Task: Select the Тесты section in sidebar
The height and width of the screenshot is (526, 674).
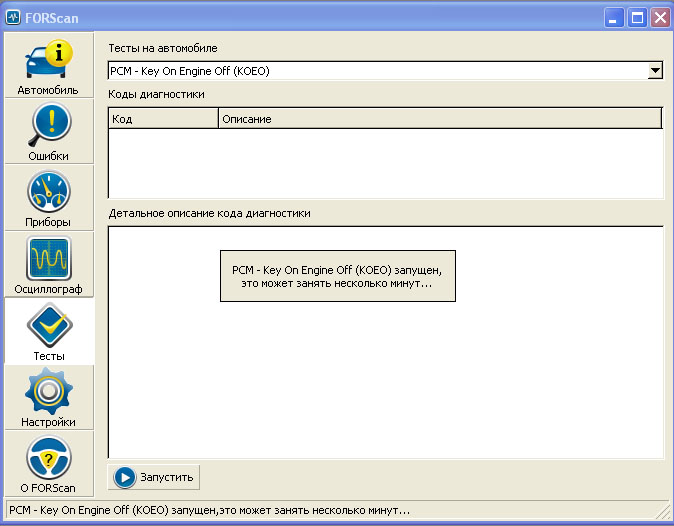Action: tap(49, 331)
